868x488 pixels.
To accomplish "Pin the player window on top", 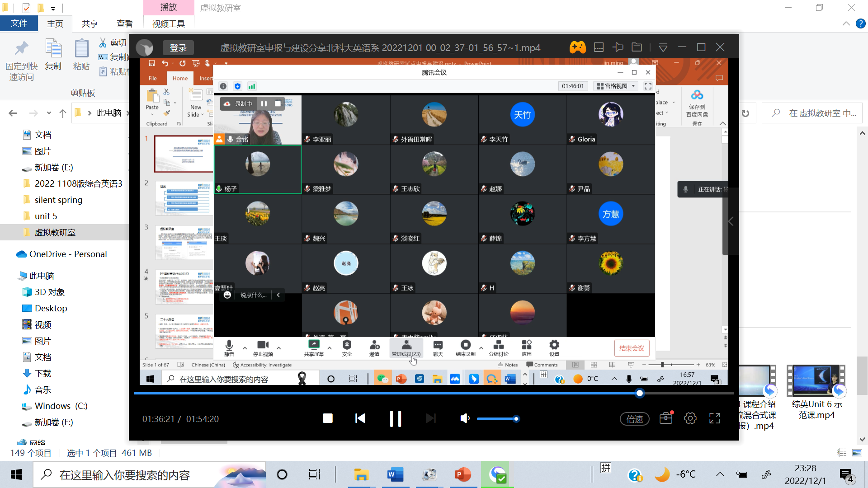I will [618, 47].
